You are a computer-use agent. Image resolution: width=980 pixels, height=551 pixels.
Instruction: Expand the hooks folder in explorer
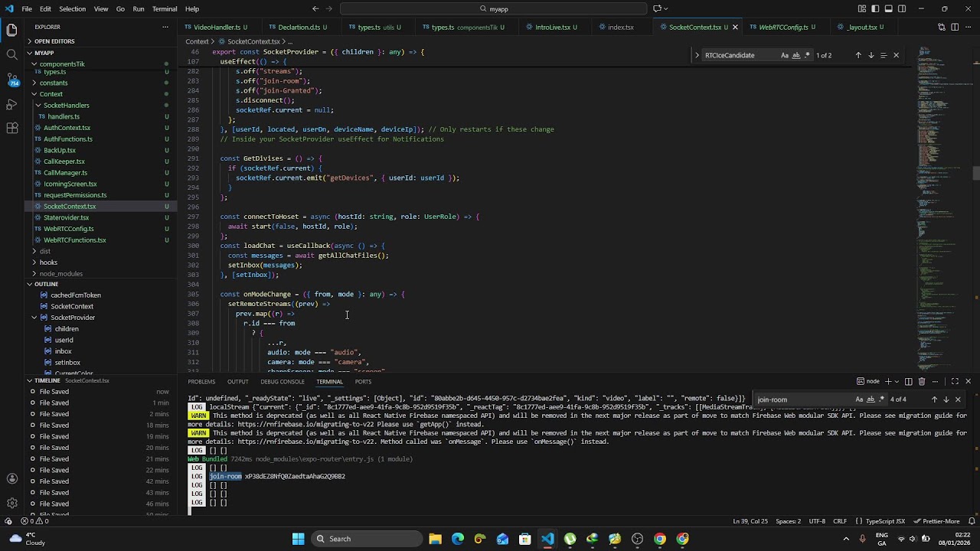point(48,262)
